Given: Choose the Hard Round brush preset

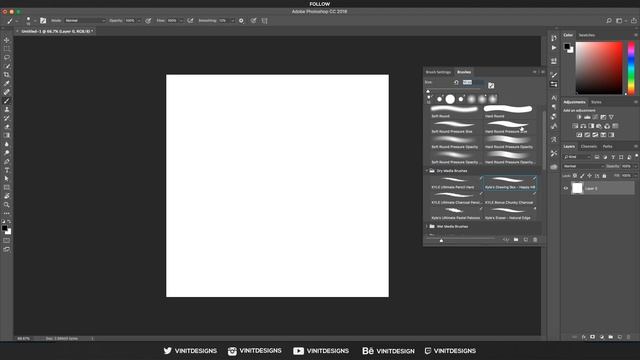Looking at the screenshot, I should coord(509,111).
